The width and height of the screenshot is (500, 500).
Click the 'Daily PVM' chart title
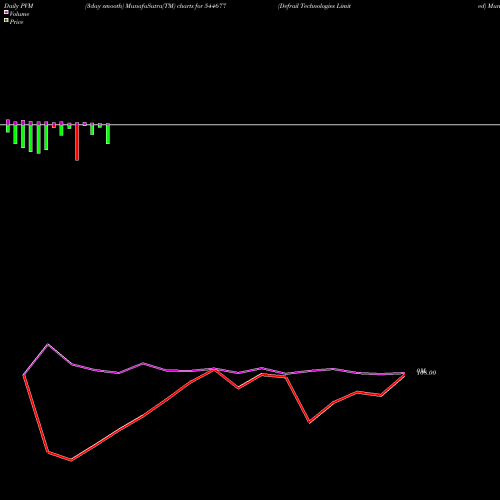(19, 6)
